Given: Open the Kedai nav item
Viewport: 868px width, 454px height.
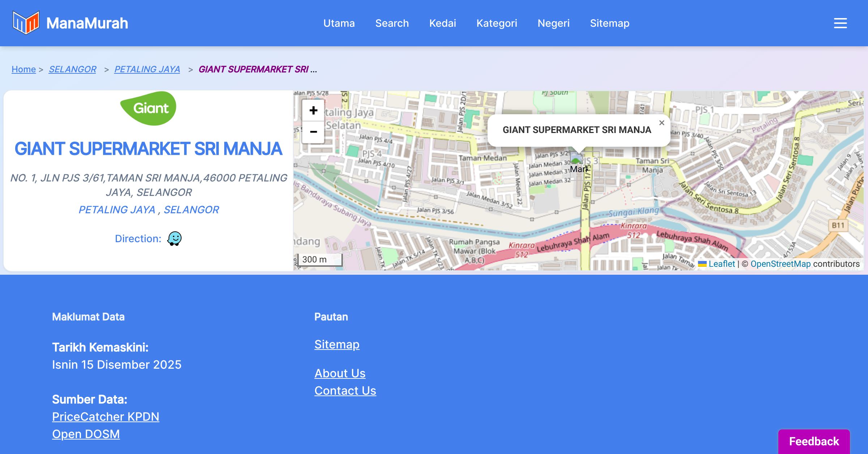Looking at the screenshot, I should pyautogui.click(x=442, y=23).
